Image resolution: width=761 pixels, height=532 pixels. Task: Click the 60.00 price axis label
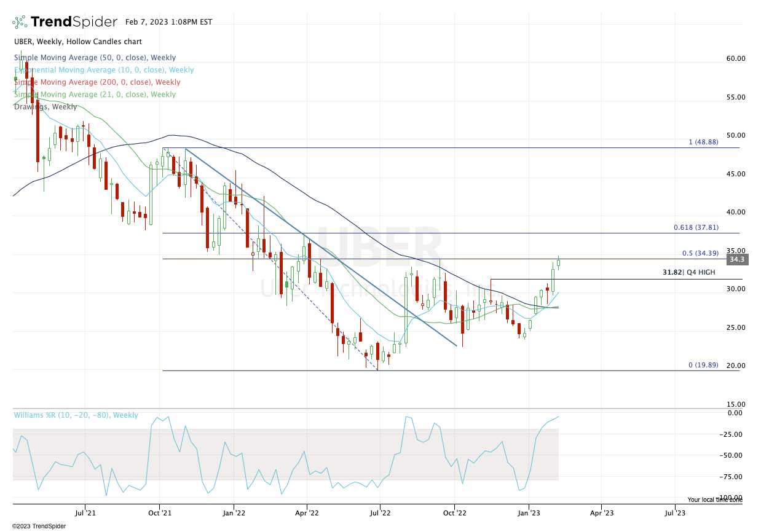pyautogui.click(x=736, y=59)
